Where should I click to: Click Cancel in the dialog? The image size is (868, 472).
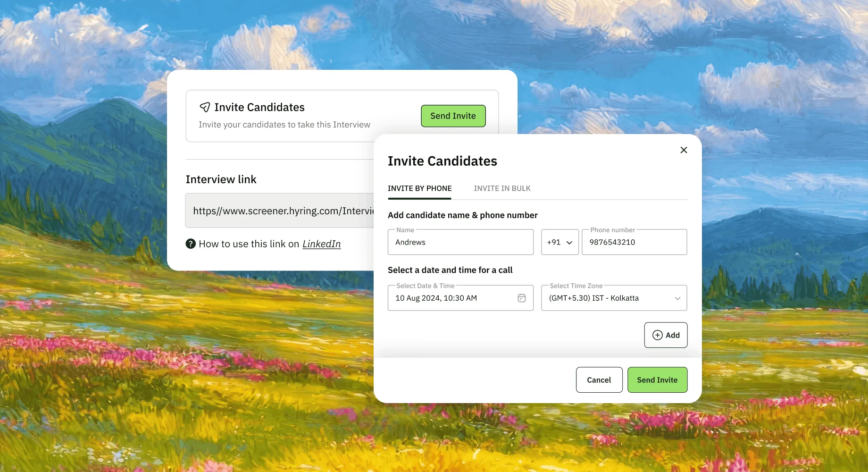coord(599,380)
